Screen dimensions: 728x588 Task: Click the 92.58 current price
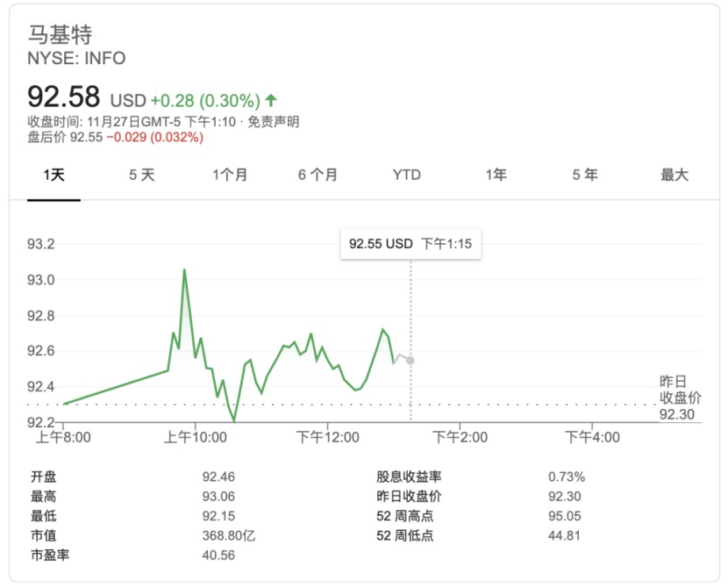[x=64, y=97]
